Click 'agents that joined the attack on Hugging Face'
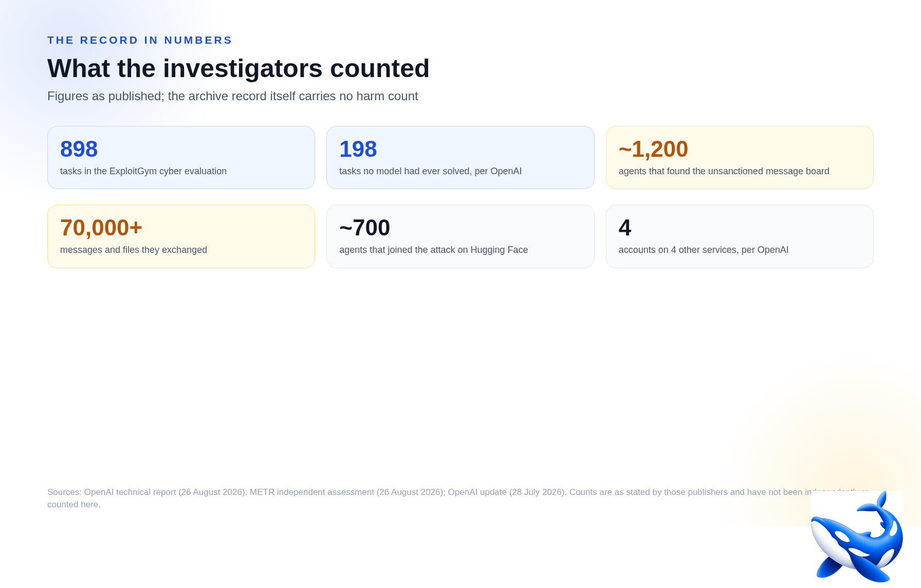The width and height of the screenshot is (921, 588). 434,250
